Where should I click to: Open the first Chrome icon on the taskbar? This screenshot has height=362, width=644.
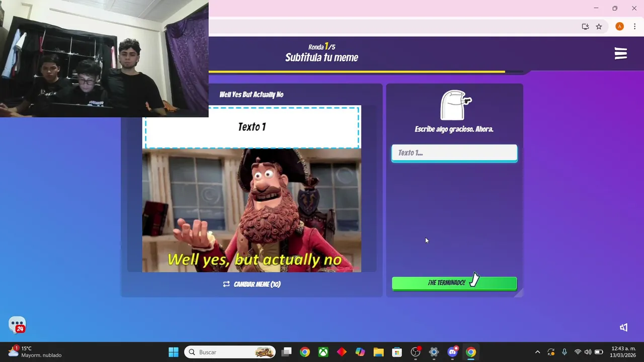coord(305,352)
